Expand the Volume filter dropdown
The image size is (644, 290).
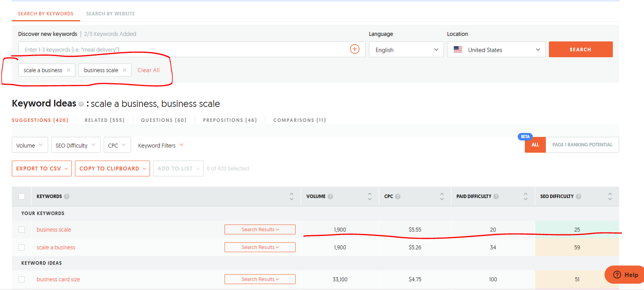[30, 145]
